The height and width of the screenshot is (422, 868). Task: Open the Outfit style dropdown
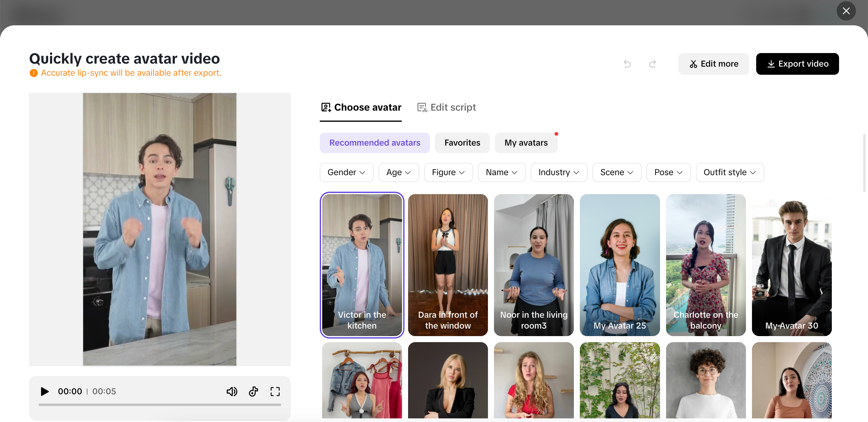[729, 172]
